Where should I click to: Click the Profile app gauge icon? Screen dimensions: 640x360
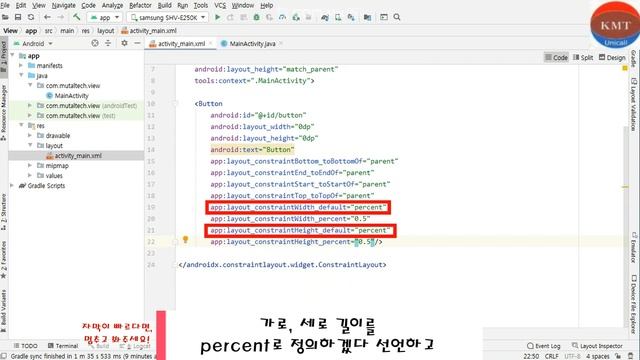282,17
